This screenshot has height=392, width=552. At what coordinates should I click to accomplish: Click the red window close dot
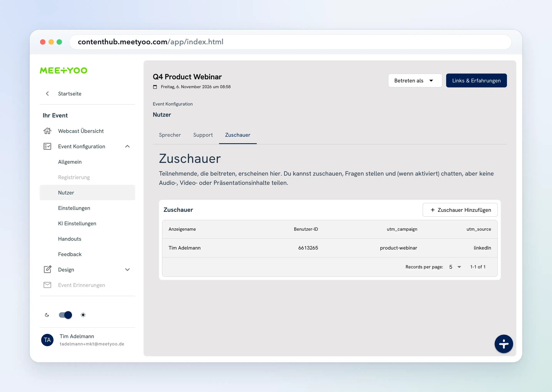43,42
